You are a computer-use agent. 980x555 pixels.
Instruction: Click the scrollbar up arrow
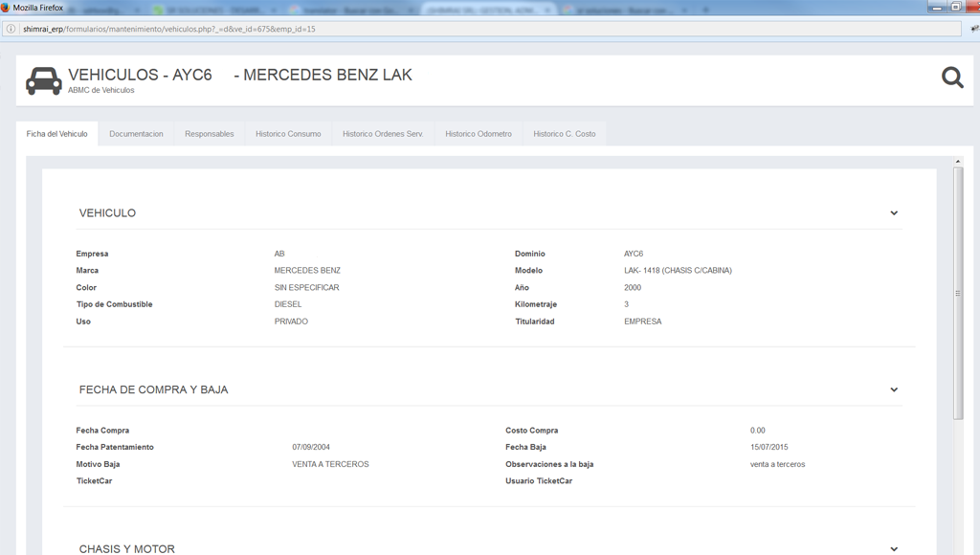tap(958, 162)
